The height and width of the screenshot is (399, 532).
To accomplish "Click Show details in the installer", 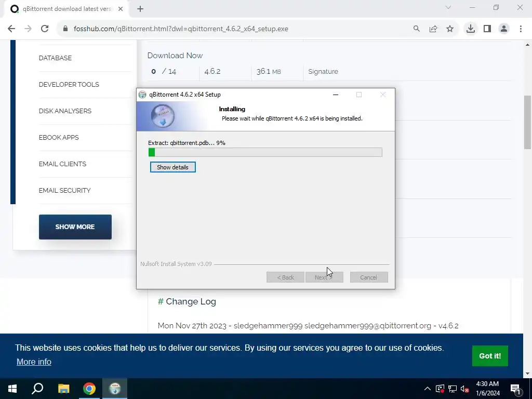I will [x=172, y=167].
